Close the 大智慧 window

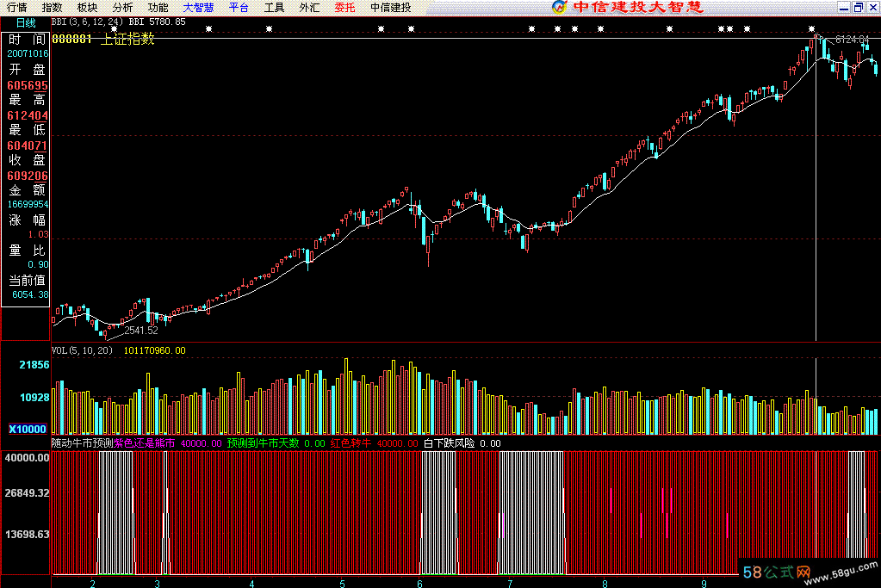873,7
